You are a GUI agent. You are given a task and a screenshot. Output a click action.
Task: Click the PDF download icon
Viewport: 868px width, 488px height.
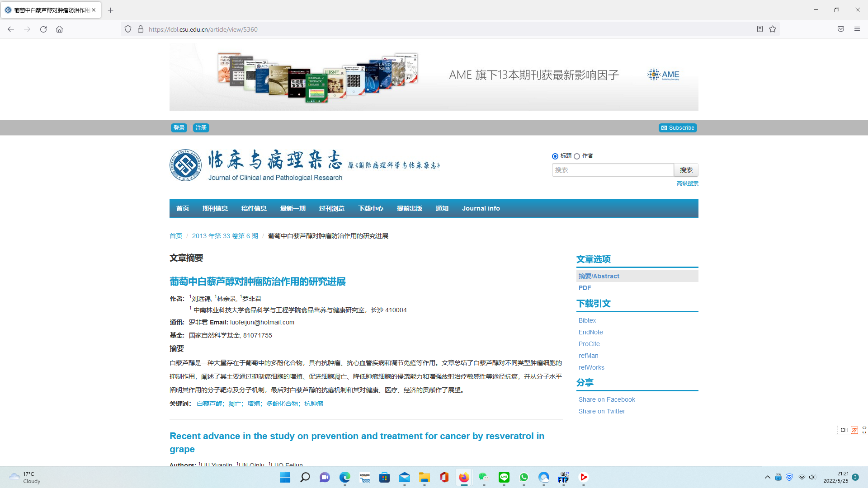[585, 288]
